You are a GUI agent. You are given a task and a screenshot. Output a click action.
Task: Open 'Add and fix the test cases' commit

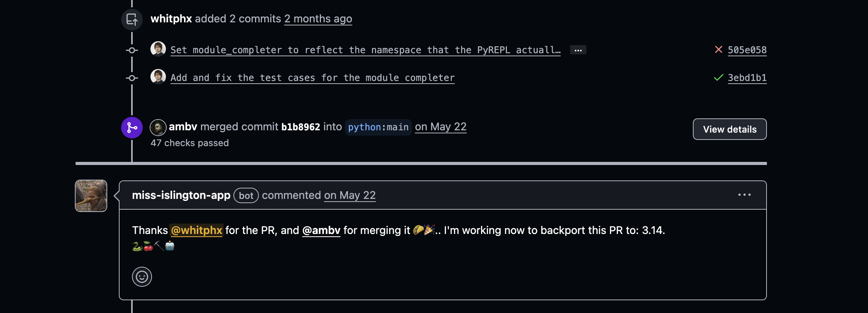coord(312,78)
